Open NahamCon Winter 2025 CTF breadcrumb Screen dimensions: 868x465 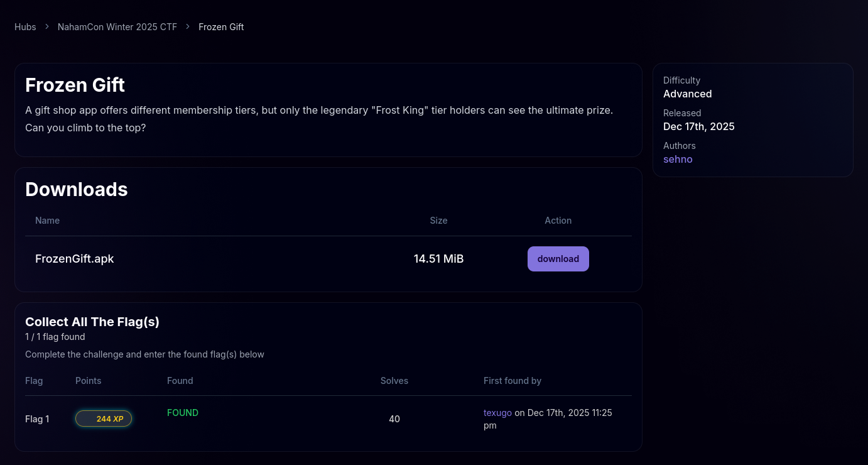click(117, 27)
